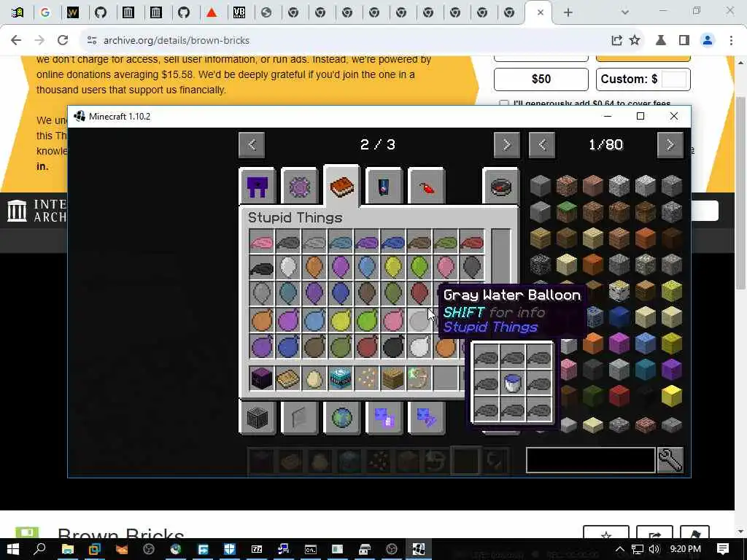Click the water bucket in recipe preview
The width and height of the screenshot is (747, 560).
coord(513,383)
